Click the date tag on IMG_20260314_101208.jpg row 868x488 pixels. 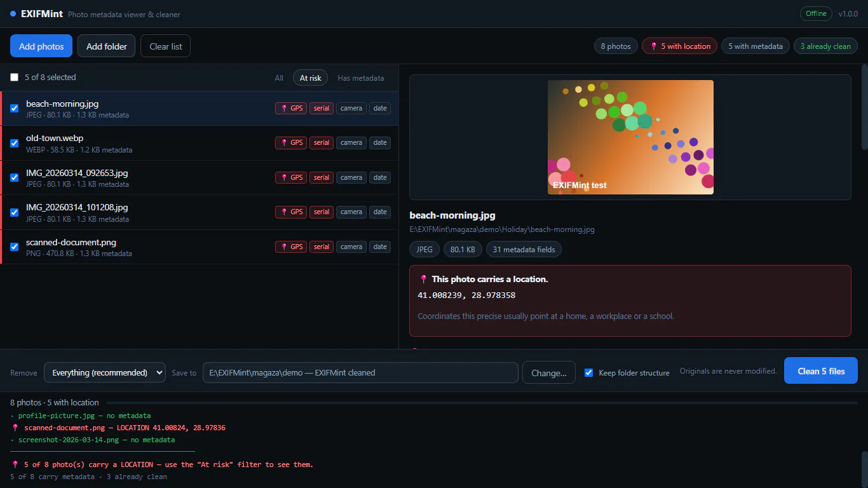(x=380, y=212)
